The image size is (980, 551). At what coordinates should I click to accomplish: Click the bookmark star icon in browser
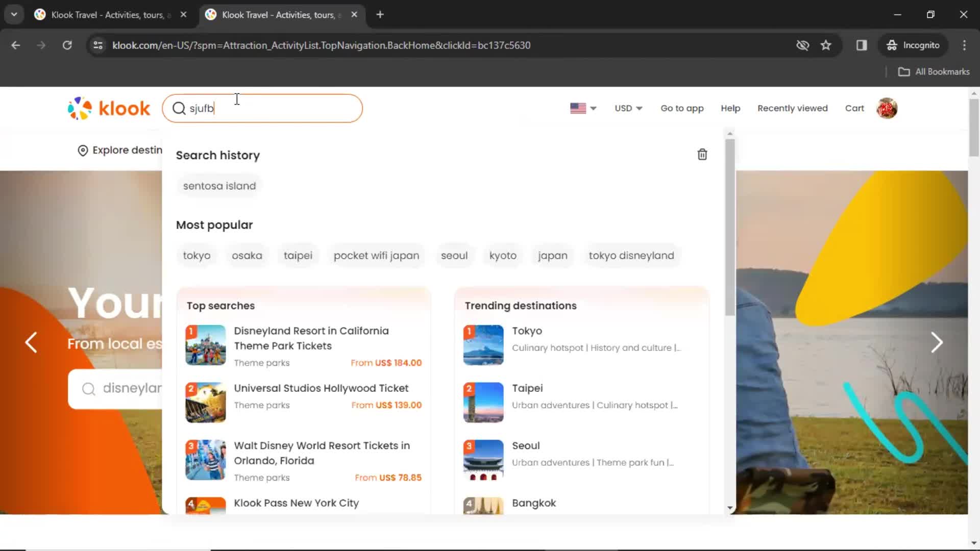click(826, 45)
